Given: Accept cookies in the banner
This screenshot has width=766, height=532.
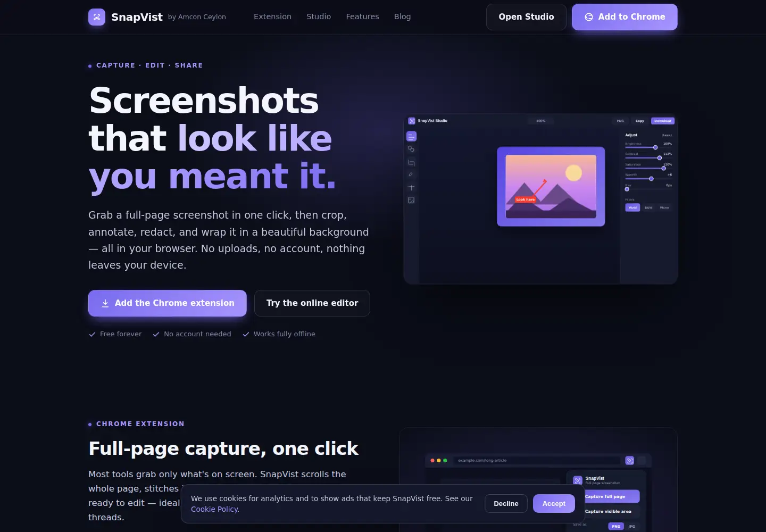Looking at the screenshot, I should [554, 504].
